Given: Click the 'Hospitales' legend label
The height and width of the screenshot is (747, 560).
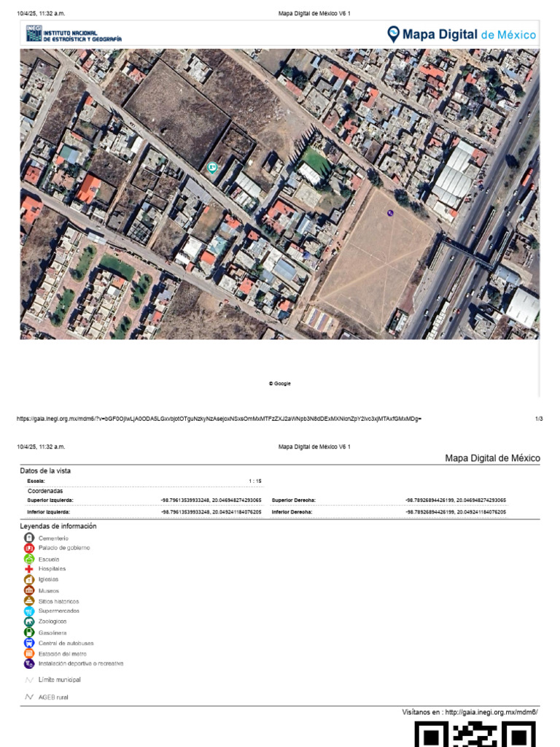Looking at the screenshot, I should point(52,569).
